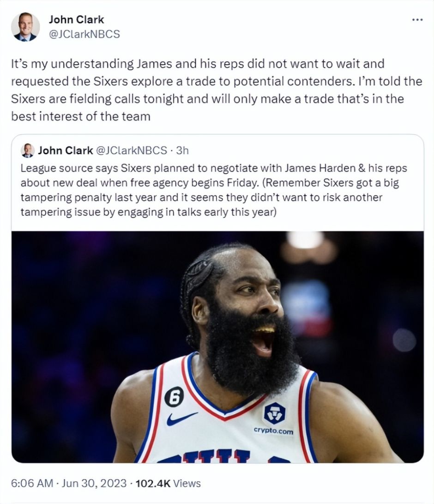Open the 3h timestamp of quoted tweet
The image size is (434, 504).
point(182,151)
